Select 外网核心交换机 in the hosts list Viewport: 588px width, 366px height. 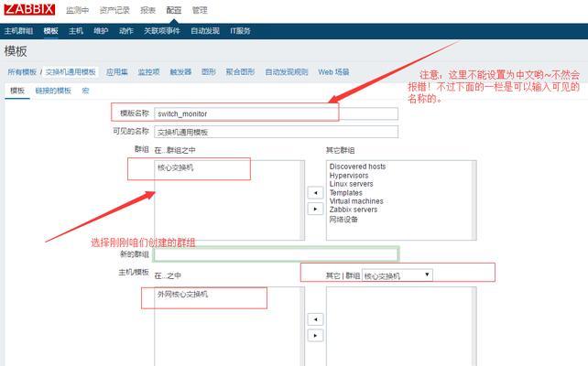[182, 294]
